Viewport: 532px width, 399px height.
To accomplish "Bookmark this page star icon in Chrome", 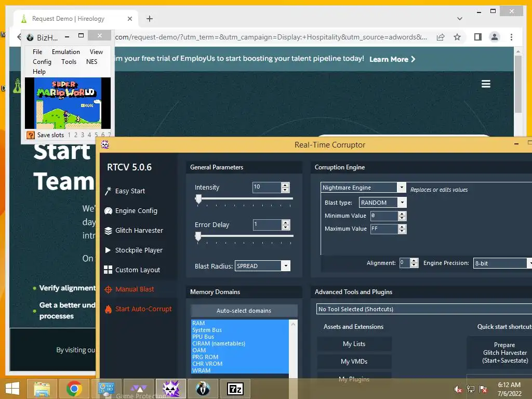I will tap(457, 37).
